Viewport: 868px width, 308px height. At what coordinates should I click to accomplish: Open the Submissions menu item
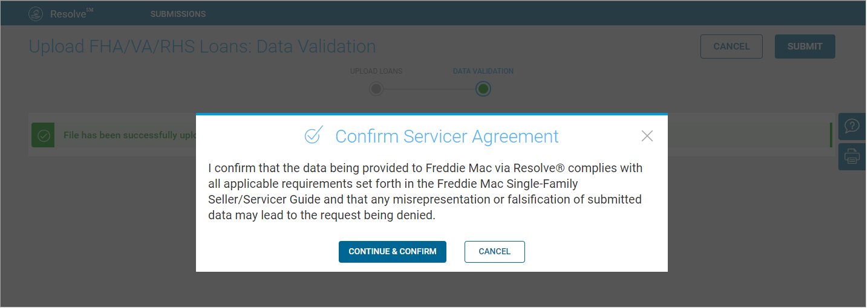[178, 14]
